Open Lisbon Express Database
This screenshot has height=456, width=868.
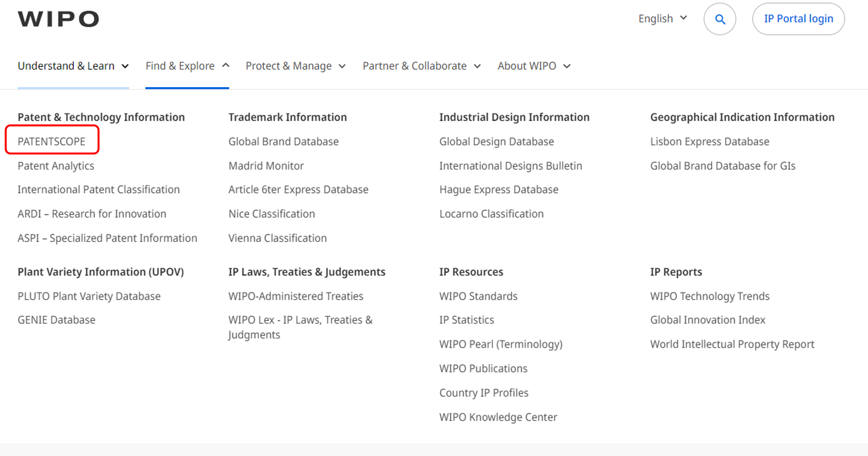pyautogui.click(x=709, y=142)
